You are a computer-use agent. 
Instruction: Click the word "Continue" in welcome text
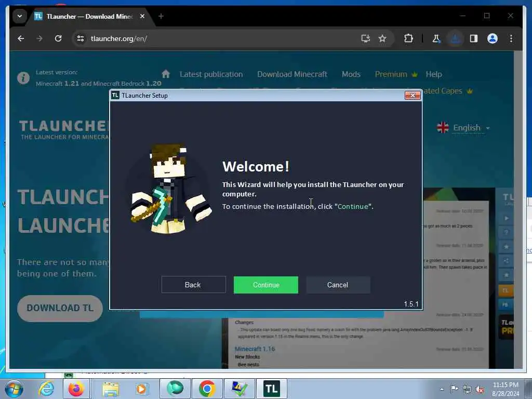pyautogui.click(x=353, y=207)
